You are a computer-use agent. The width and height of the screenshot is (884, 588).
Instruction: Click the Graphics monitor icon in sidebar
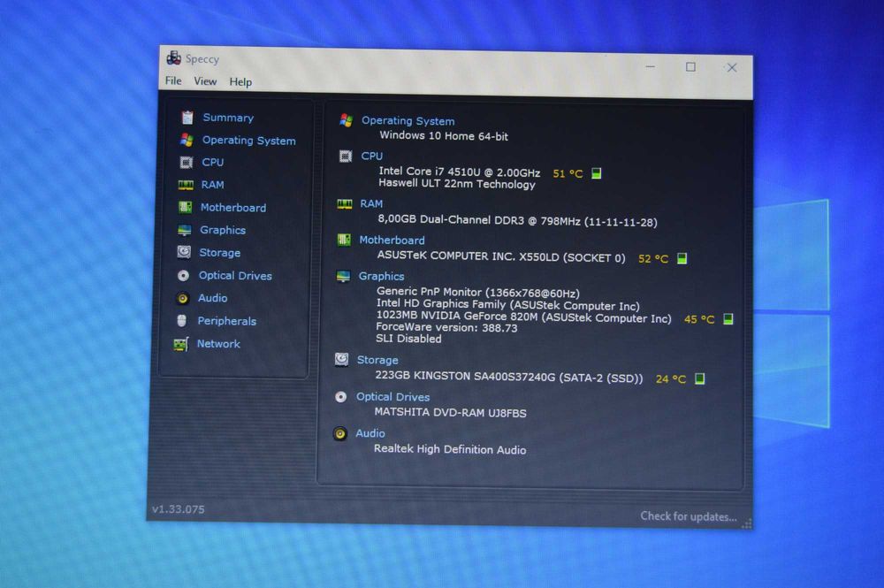185,230
